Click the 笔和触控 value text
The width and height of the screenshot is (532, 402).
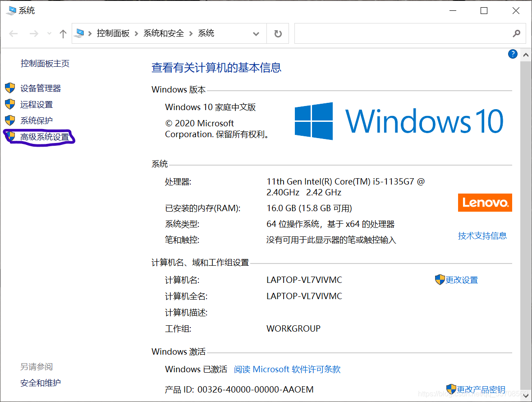tap(331, 240)
